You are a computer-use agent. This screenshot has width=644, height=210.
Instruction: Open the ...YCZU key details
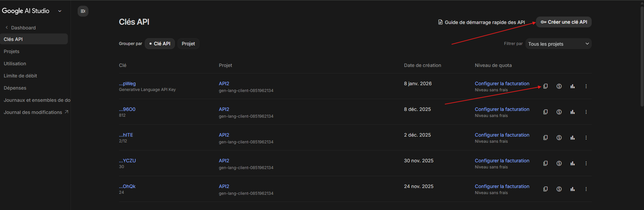pos(127,161)
